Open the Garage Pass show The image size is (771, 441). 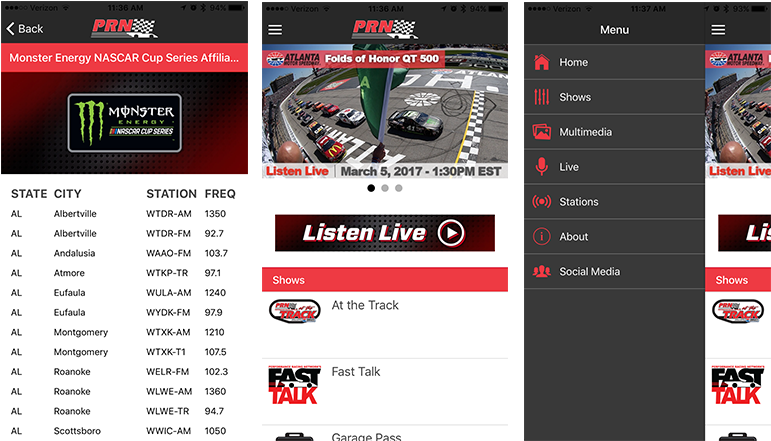pyautogui.click(x=385, y=435)
